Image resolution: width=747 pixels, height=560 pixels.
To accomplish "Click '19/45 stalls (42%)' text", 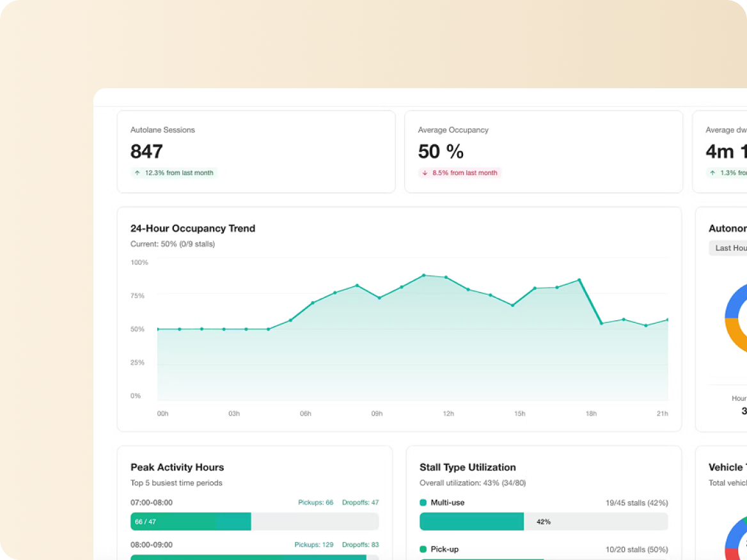I will (636, 503).
